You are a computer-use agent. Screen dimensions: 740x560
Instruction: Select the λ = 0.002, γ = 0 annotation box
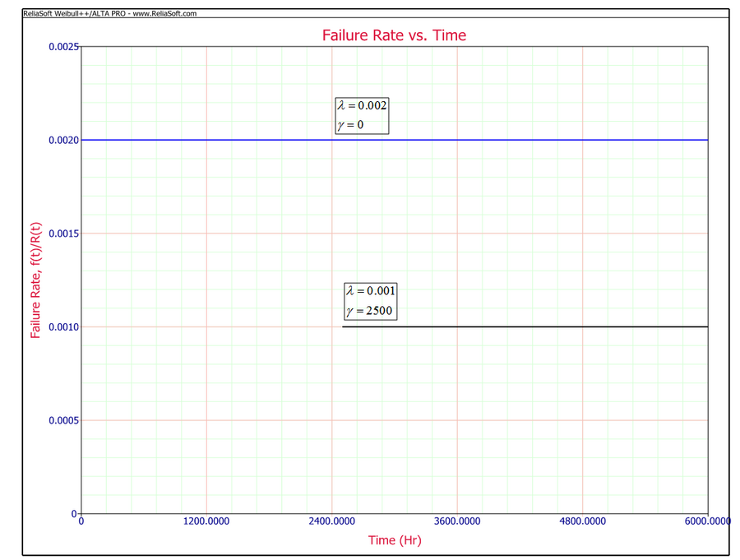(x=362, y=116)
